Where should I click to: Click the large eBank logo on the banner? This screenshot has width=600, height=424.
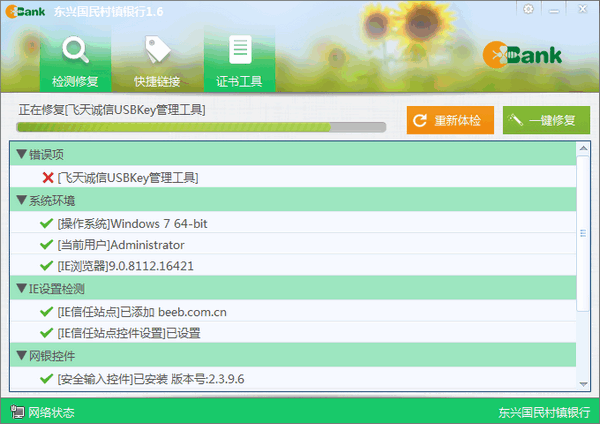point(522,55)
